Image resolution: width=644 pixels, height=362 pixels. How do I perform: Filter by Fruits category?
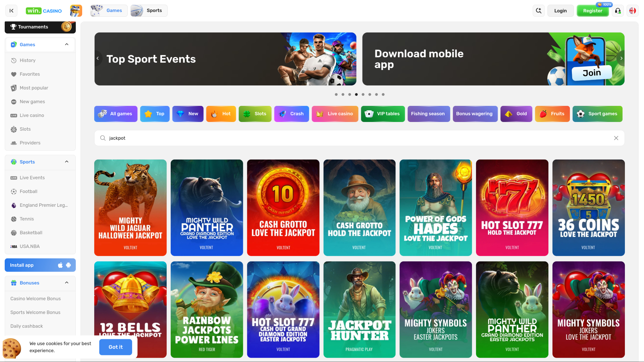[x=552, y=114]
